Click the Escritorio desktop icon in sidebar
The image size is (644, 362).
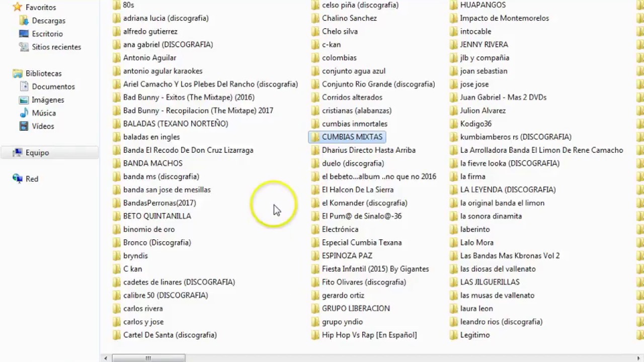tap(24, 34)
